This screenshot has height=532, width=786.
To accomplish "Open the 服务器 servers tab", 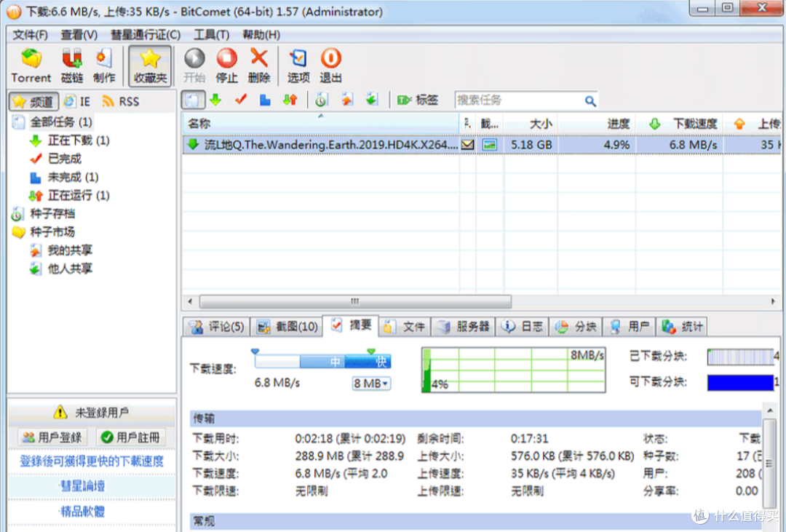I will (463, 327).
